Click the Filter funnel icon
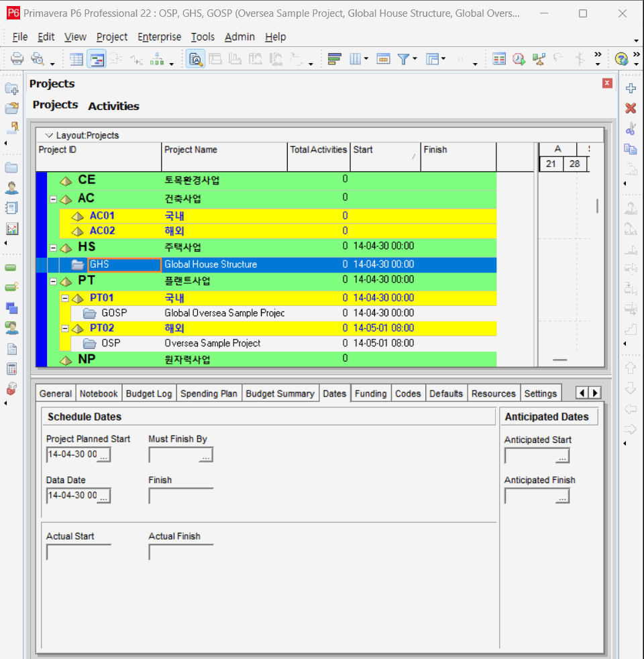This screenshot has height=659, width=644. [403, 59]
